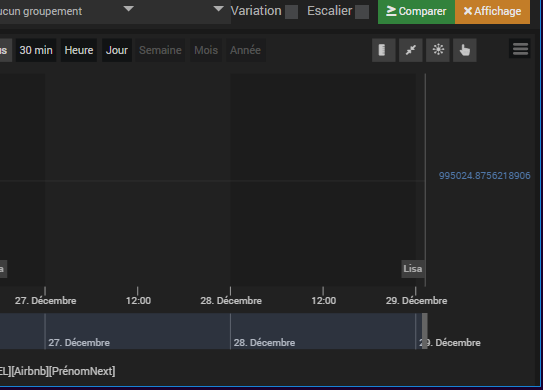
Task: Select the Année range
Action: (x=246, y=50)
